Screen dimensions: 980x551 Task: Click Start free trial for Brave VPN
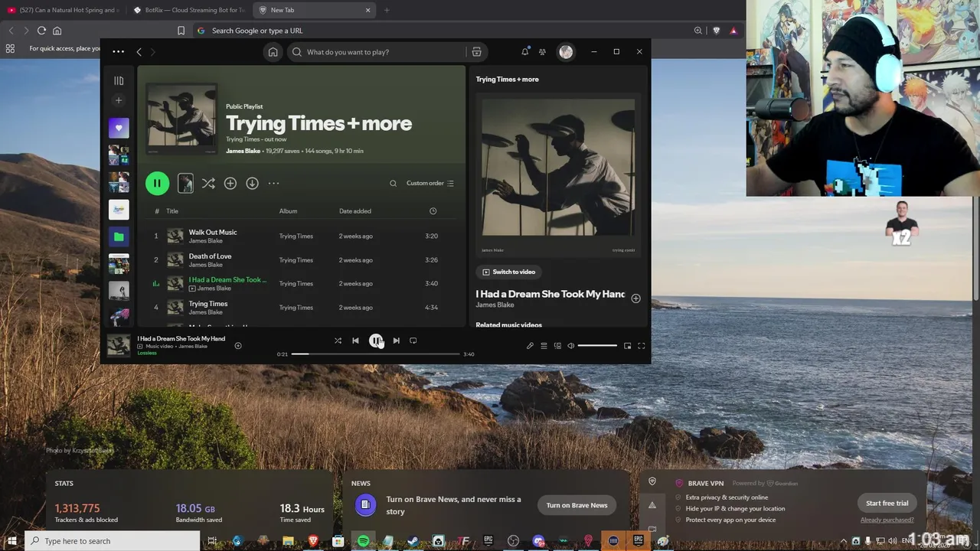click(x=887, y=503)
